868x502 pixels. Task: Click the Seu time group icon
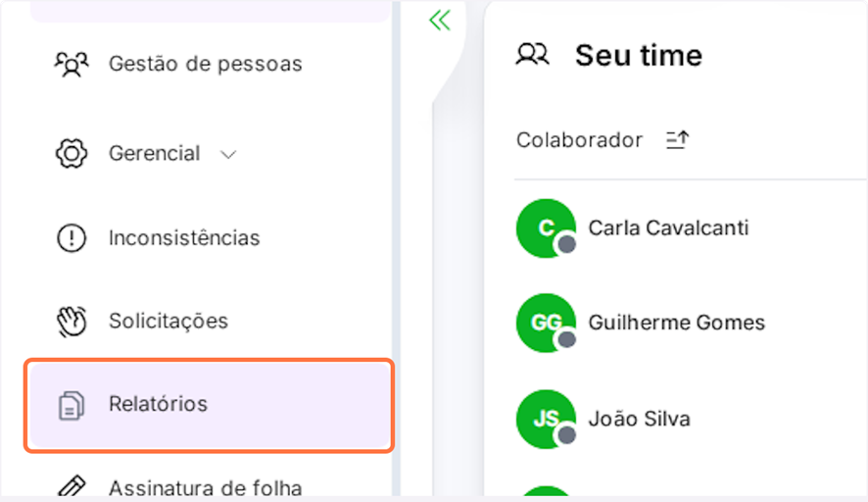pyautogui.click(x=533, y=55)
